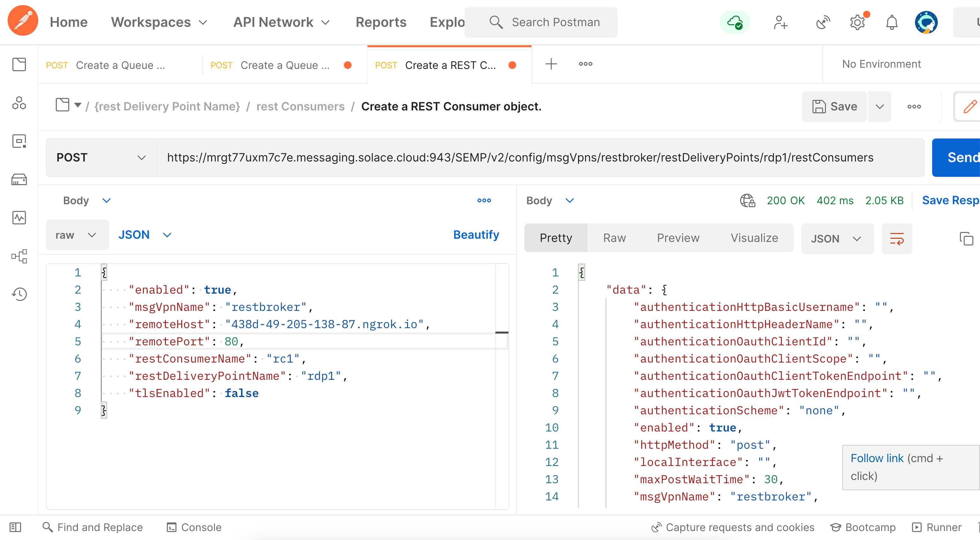Image resolution: width=980 pixels, height=540 pixels.
Task: Open the settings gear icon
Action: [857, 22]
